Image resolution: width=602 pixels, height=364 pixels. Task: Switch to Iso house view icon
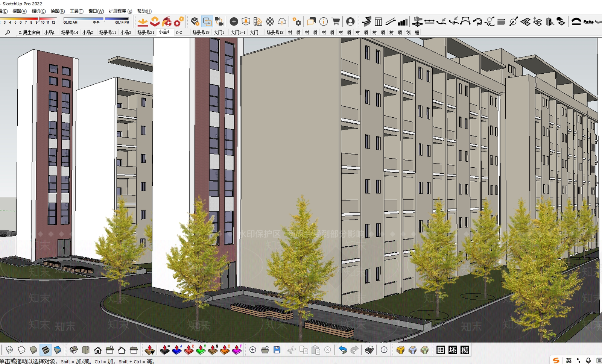point(74,350)
